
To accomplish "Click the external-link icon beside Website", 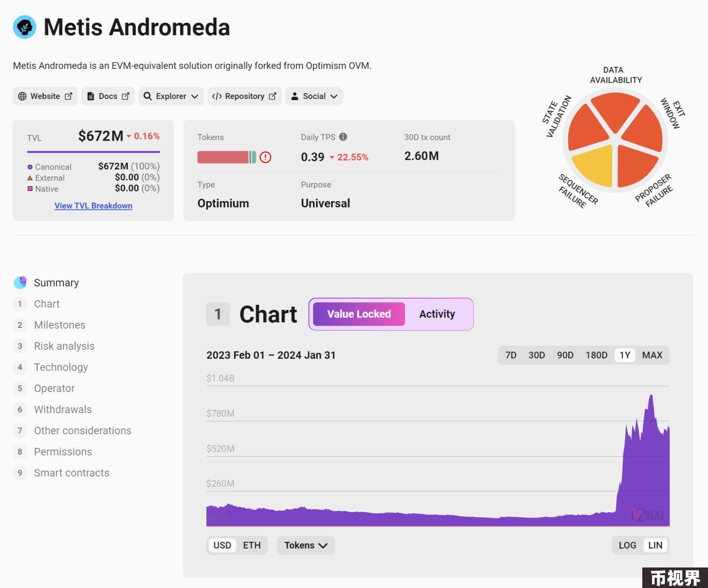I will (x=68, y=96).
